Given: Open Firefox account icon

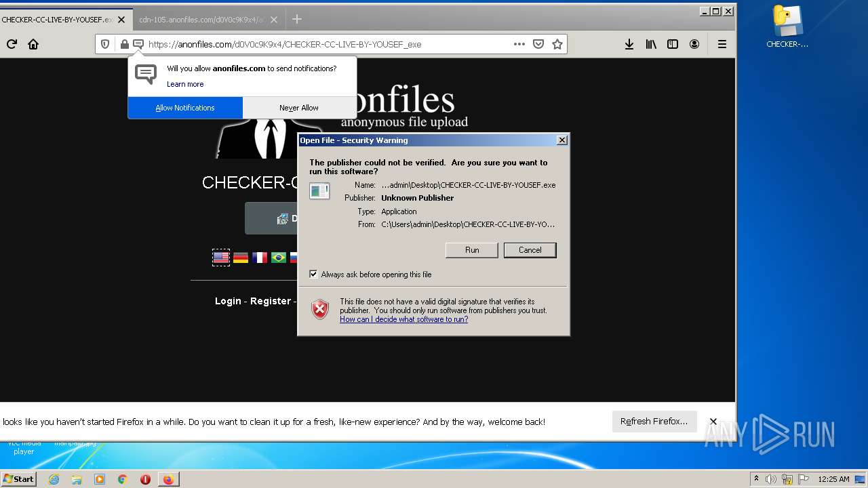Looking at the screenshot, I should click(x=694, y=44).
